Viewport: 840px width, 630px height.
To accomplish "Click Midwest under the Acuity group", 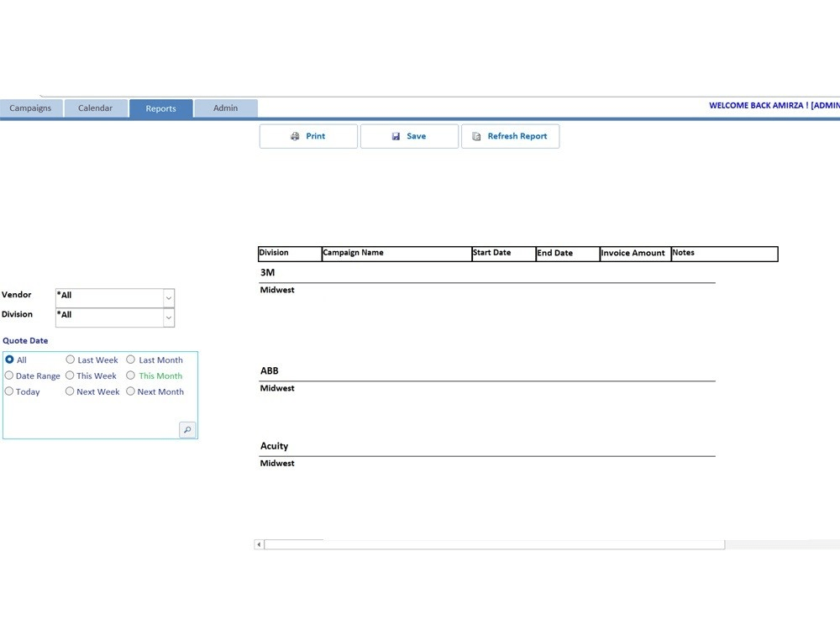I will point(277,464).
